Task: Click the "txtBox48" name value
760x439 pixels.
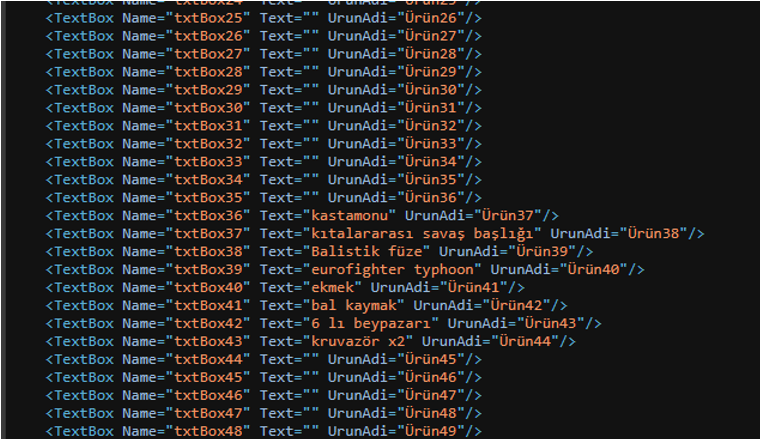Action: coord(208,431)
